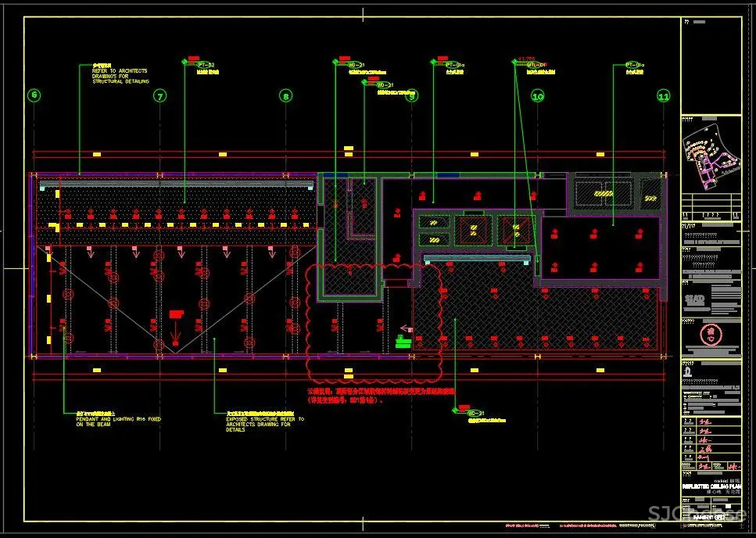Select the grid bubble labeled 7
The image size is (756, 538).
point(159,96)
